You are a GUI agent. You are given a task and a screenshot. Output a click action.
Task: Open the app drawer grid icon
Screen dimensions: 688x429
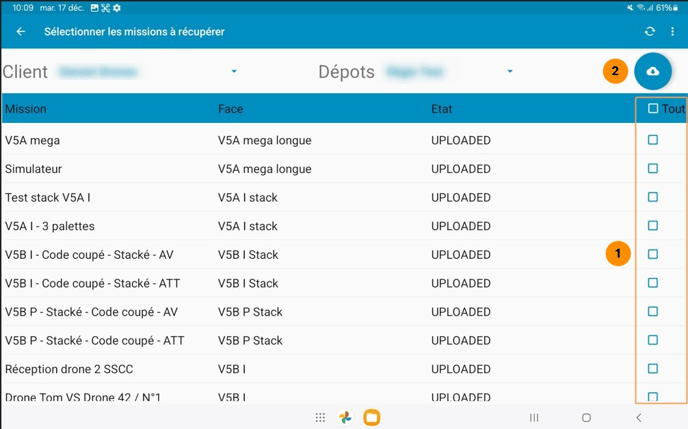320,417
